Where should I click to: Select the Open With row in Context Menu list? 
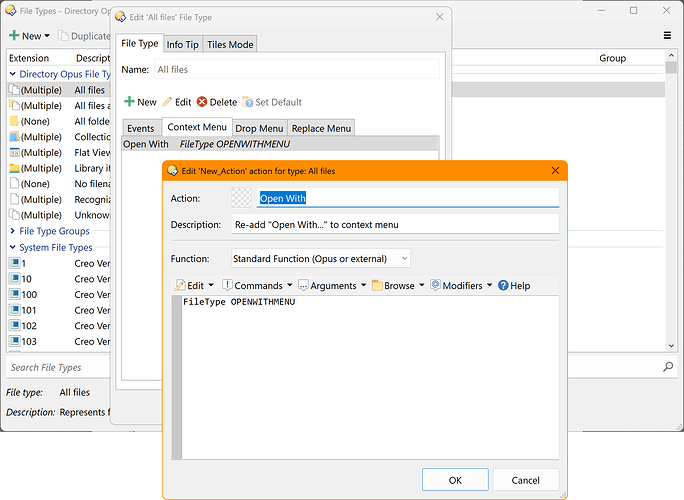pyautogui.click(x=280, y=144)
